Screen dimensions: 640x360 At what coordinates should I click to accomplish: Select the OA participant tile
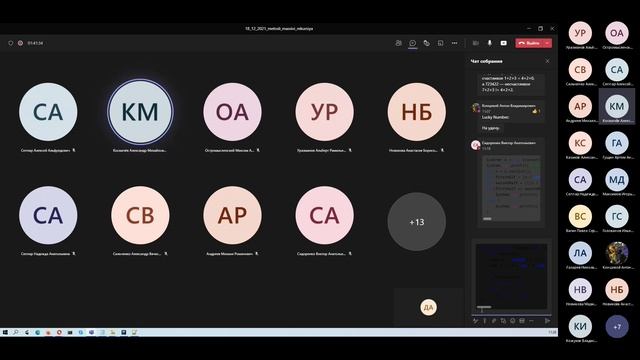pos(232,112)
